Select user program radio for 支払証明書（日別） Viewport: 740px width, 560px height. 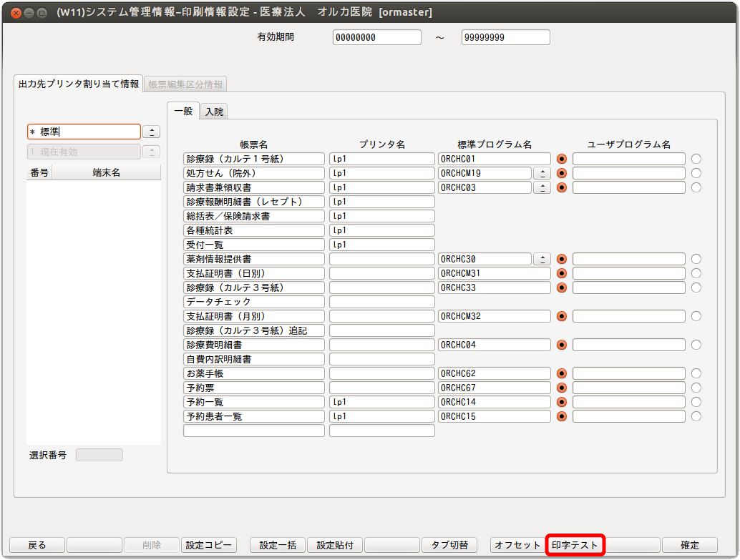pyautogui.click(x=696, y=273)
